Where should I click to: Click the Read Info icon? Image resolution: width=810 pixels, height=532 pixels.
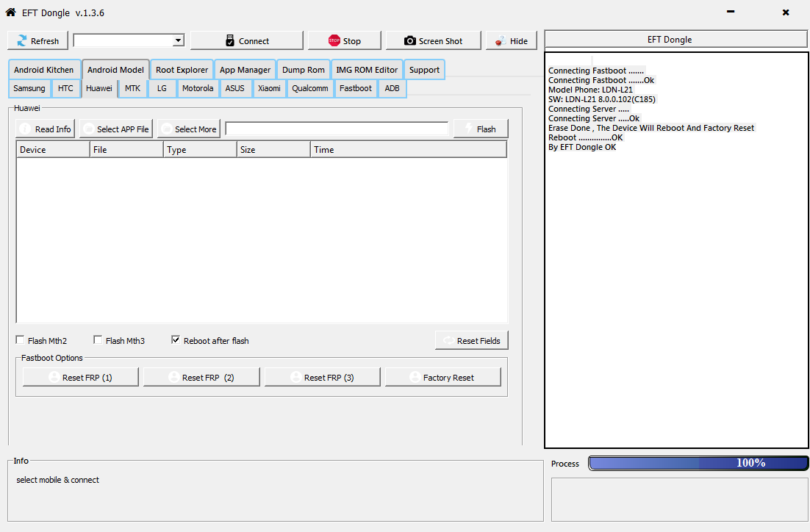point(25,129)
